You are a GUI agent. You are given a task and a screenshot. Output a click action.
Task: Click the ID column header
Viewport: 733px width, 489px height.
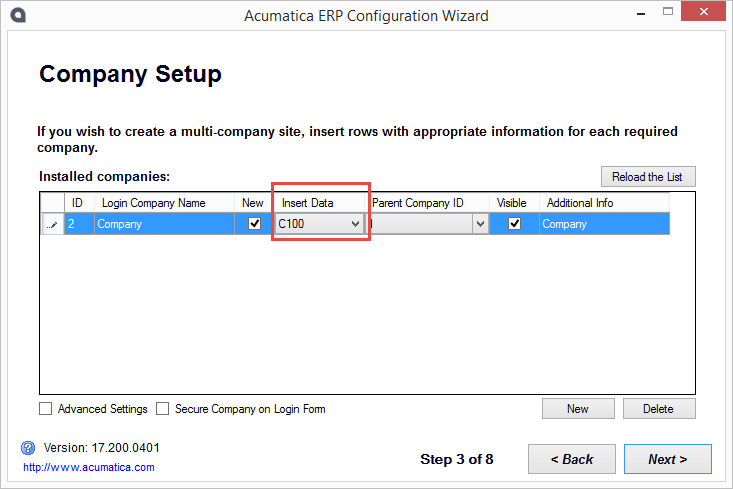(x=79, y=203)
